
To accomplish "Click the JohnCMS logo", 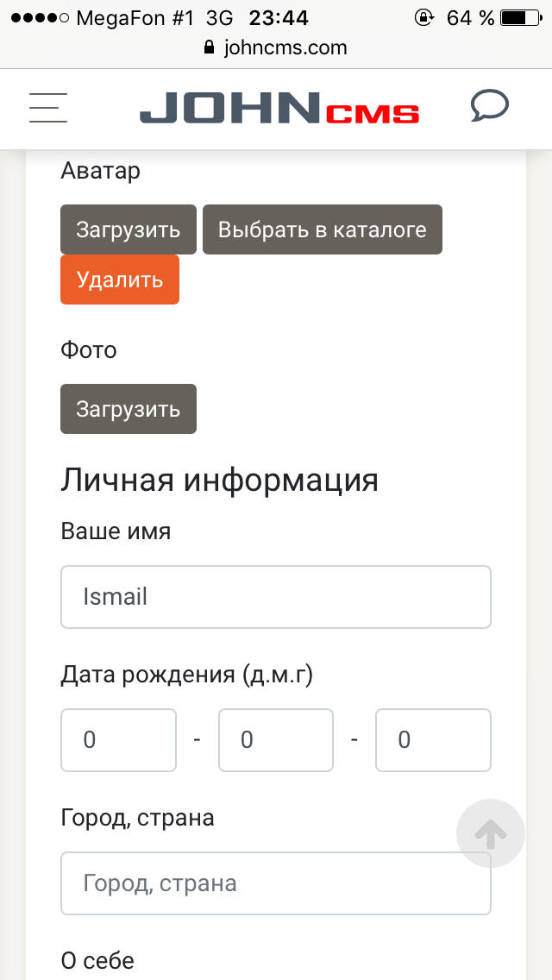I will point(279,110).
